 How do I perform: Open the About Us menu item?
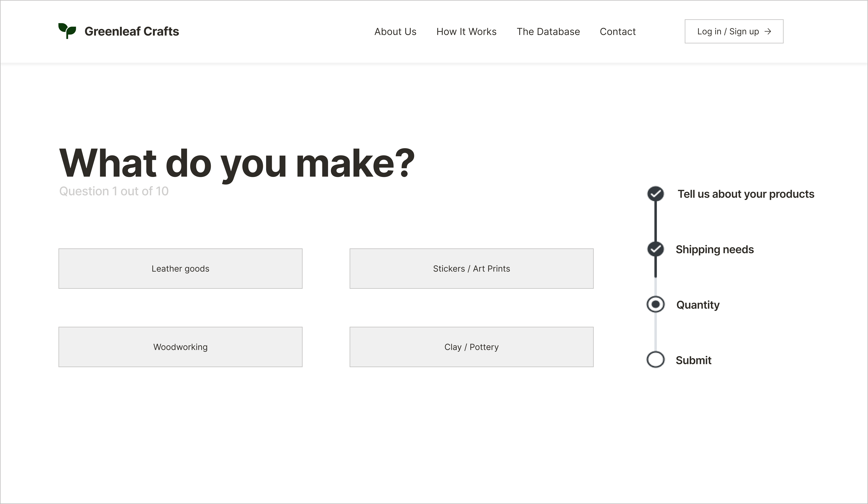point(395,32)
